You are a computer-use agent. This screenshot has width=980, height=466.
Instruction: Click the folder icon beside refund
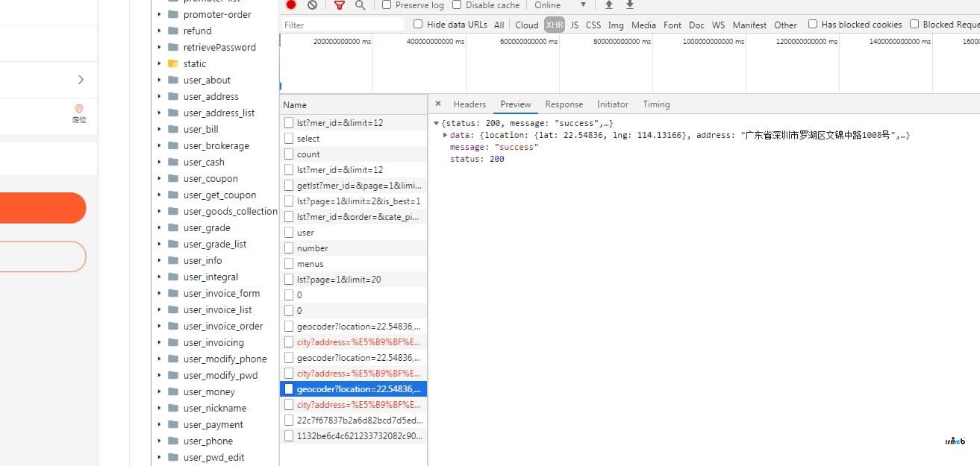point(173,31)
